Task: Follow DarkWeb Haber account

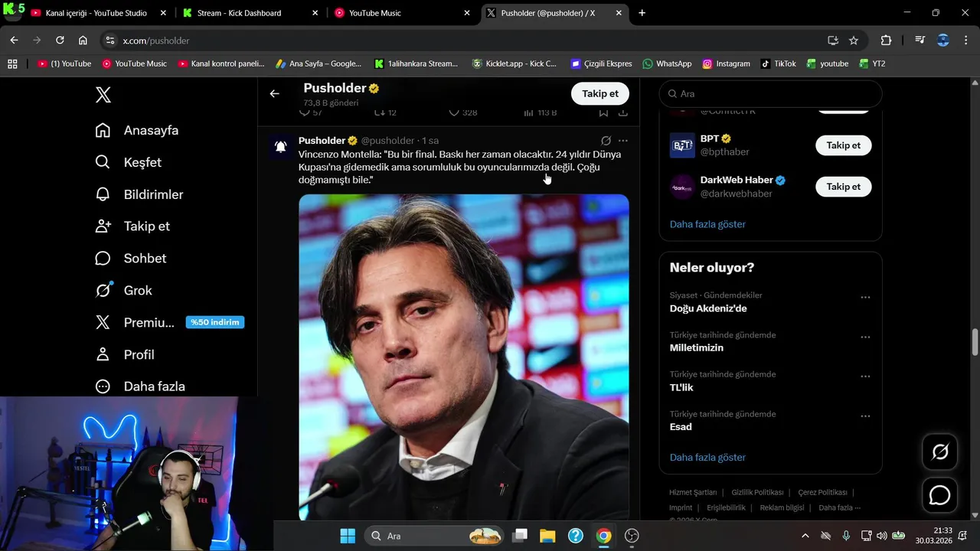Action: click(843, 187)
